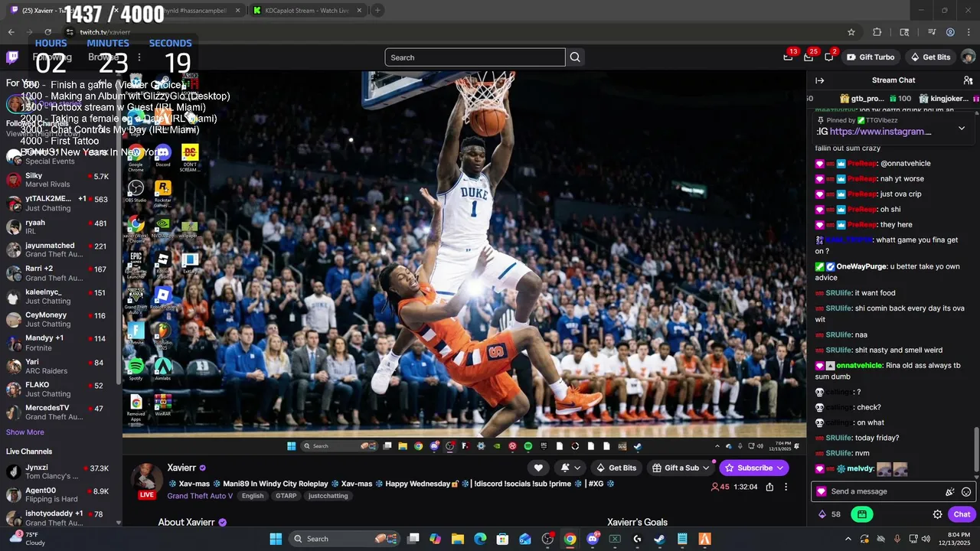Open Jynxzi live channel in sidebar

60,472
